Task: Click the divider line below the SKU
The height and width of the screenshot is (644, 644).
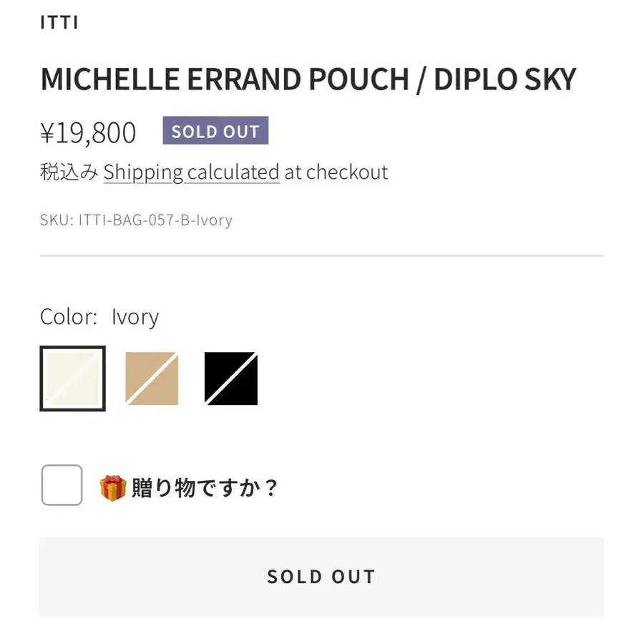Action: (321, 255)
